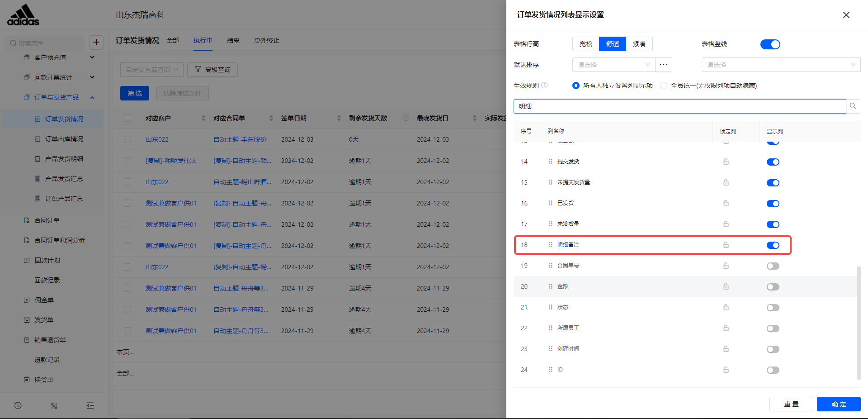
Task: Click the search magnifier icon beside 明细 field
Action: (853, 106)
